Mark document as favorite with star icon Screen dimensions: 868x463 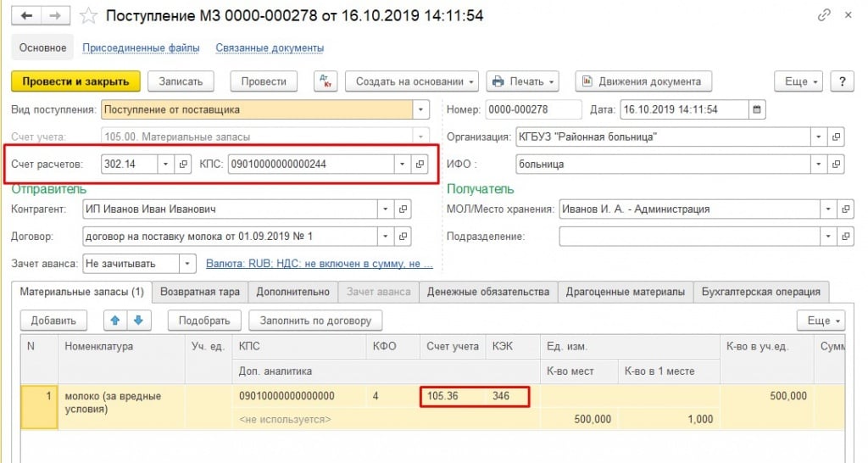pos(88,16)
